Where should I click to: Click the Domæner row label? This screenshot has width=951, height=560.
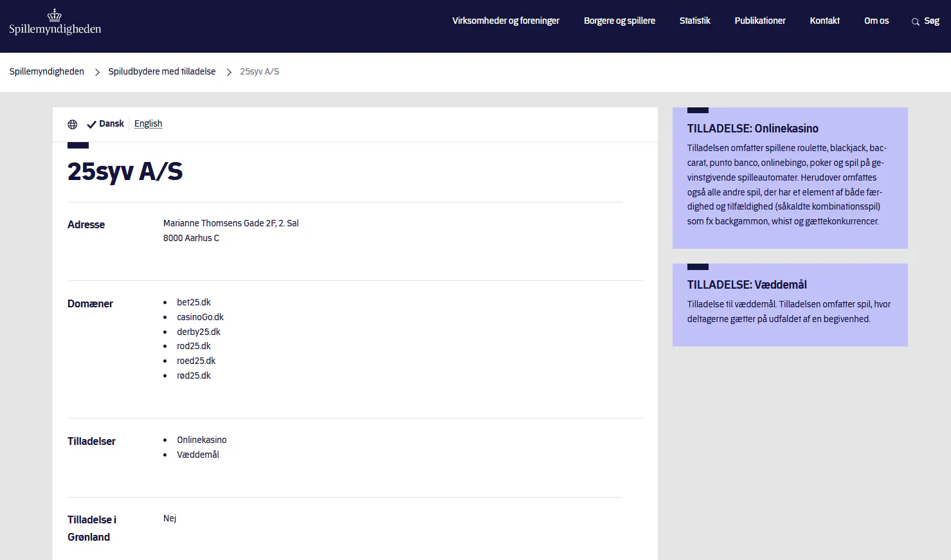coord(90,303)
